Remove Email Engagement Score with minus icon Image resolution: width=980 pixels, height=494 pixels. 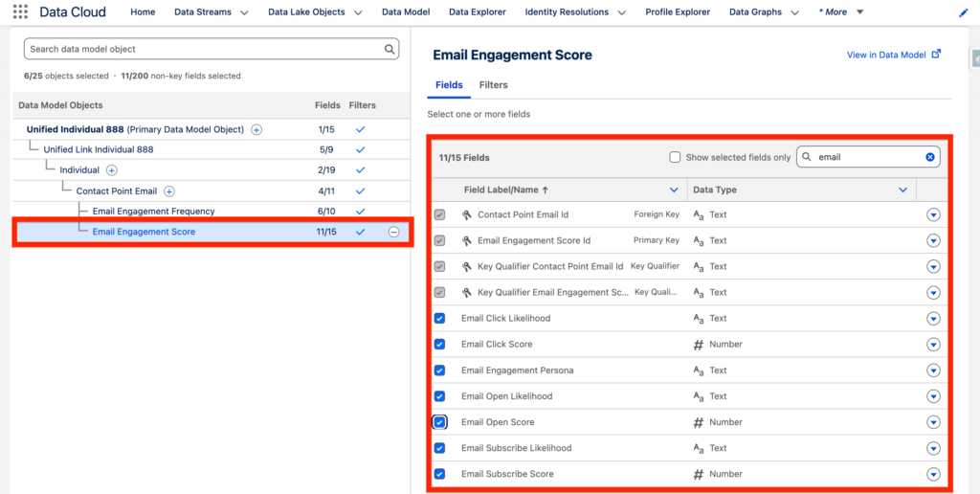(x=393, y=232)
